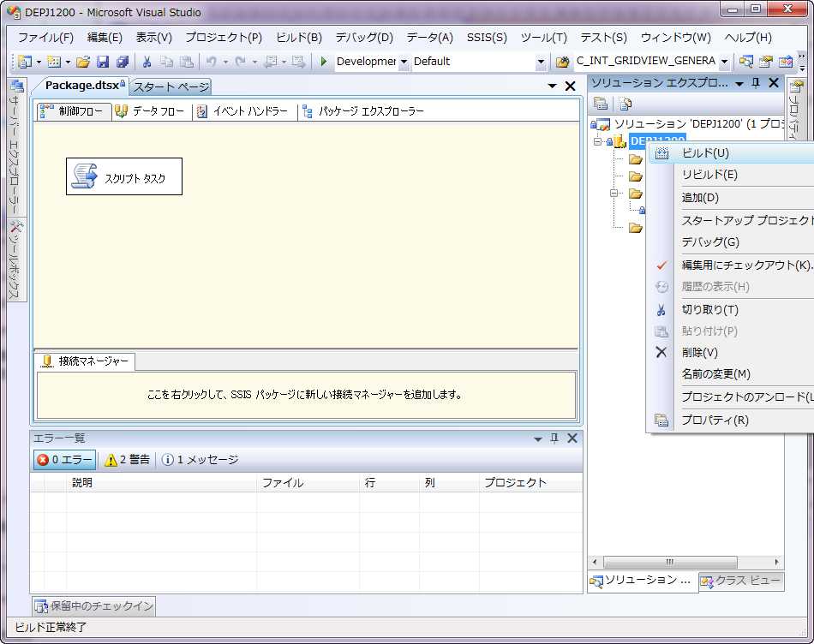Choose 追加(D) from the context menu
The width and height of the screenshot is (814, 644).
click(732, 198)
